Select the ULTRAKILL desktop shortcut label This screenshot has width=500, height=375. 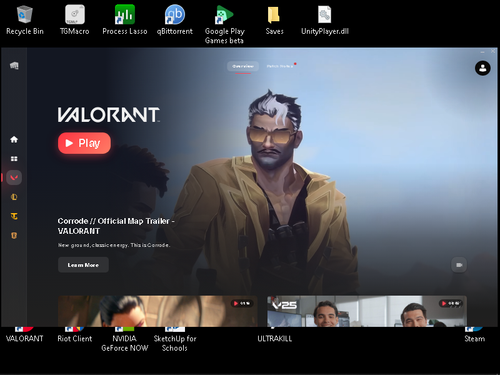(274, 339)
